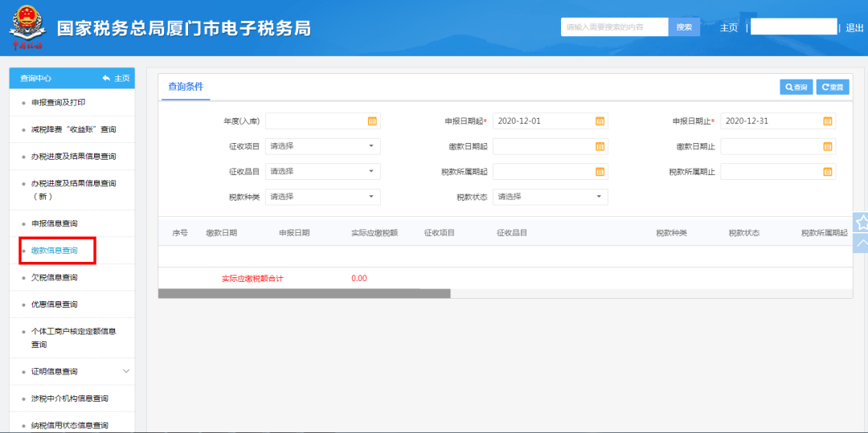Click the 税款状态 column header in table
Screen dimensions: 868x433
click(744, 233)
